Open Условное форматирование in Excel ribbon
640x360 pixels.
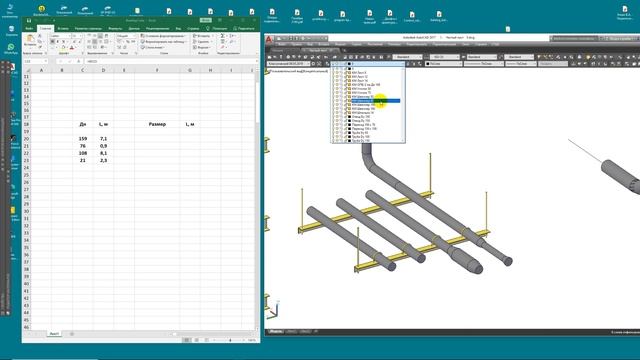(x=163, y=36)
